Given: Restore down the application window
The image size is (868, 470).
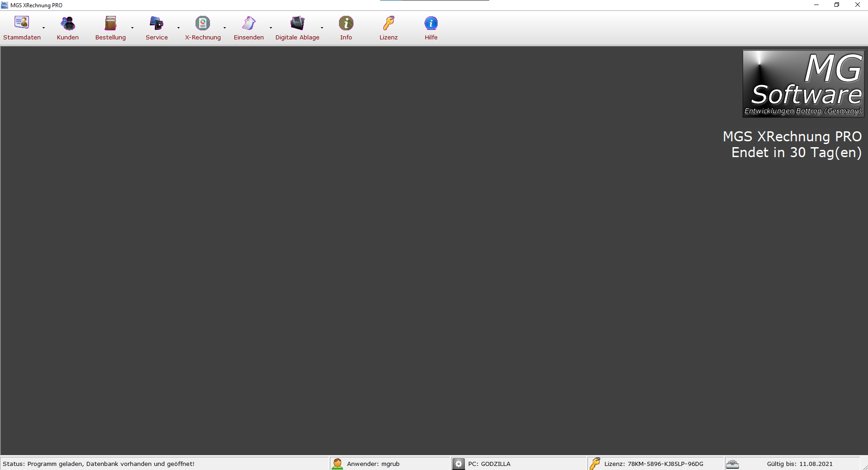Looking at the screenshot, I should tap(837, 5).
